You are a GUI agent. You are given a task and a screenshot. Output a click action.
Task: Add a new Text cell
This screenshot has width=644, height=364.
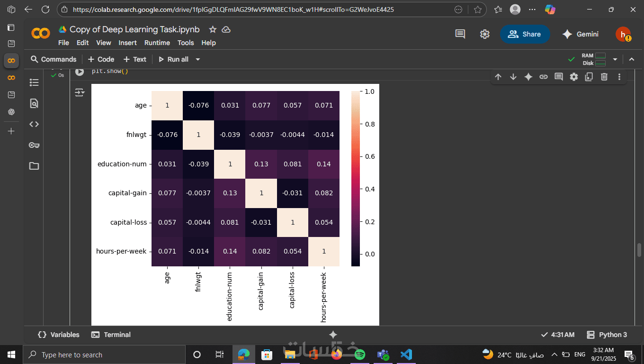coord(135,59)
